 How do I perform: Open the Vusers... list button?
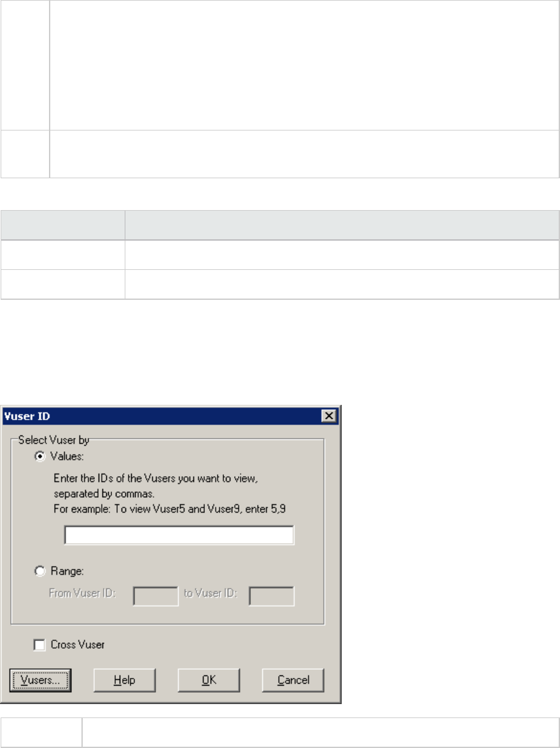click(x=41, y=681)
